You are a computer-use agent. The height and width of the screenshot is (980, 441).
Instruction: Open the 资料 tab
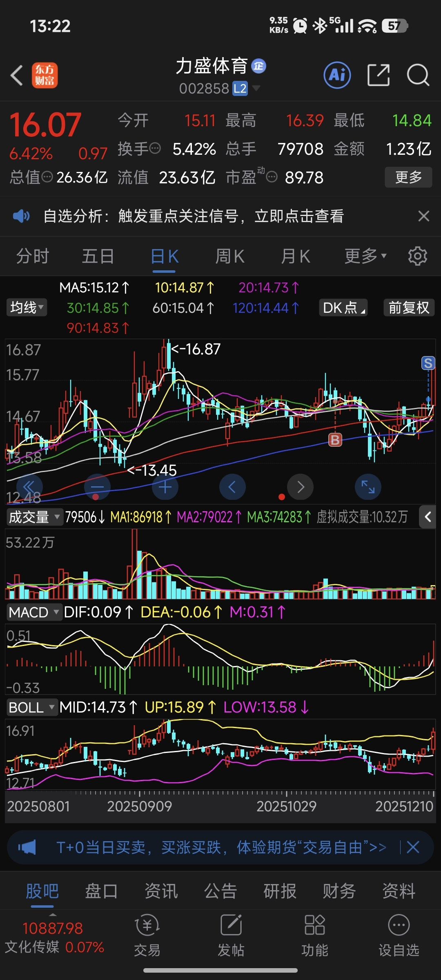tap(399, 891)
